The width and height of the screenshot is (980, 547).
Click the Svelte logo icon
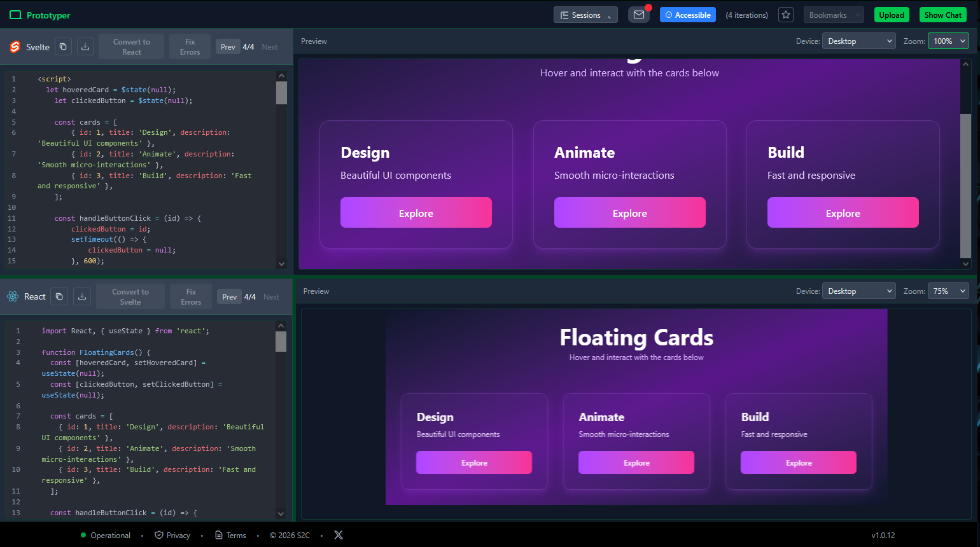click(x=15, y=46)
